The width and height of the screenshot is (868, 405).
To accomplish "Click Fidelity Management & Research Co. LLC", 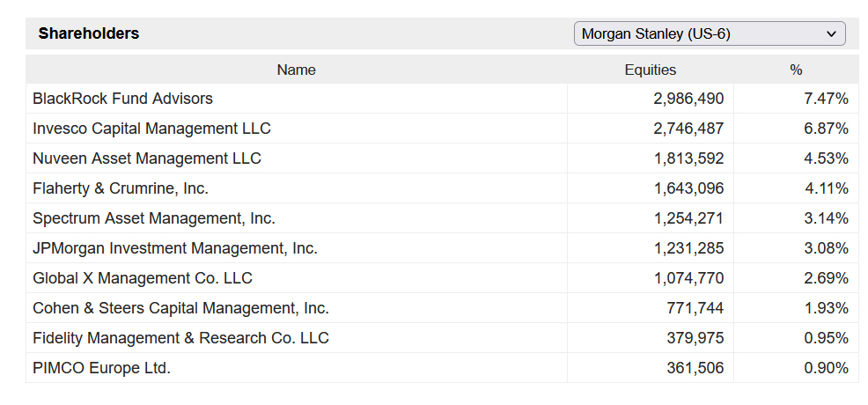I will pos(180,338).
